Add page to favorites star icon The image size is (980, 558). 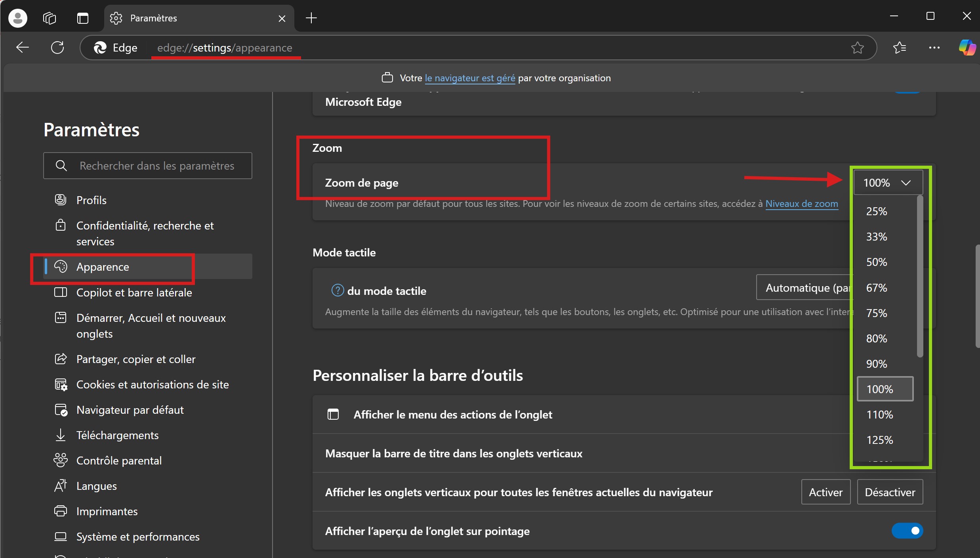pos(857,48)
